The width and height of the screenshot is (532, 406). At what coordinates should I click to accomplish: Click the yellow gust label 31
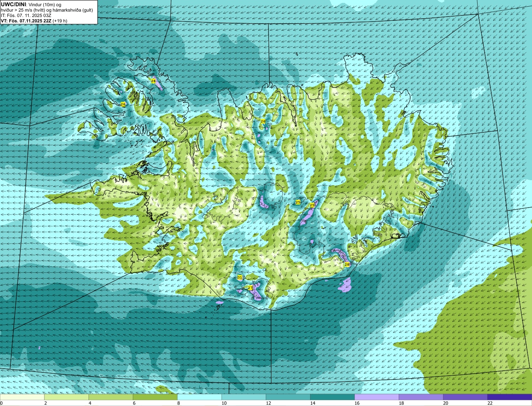[x=239, y=277]
